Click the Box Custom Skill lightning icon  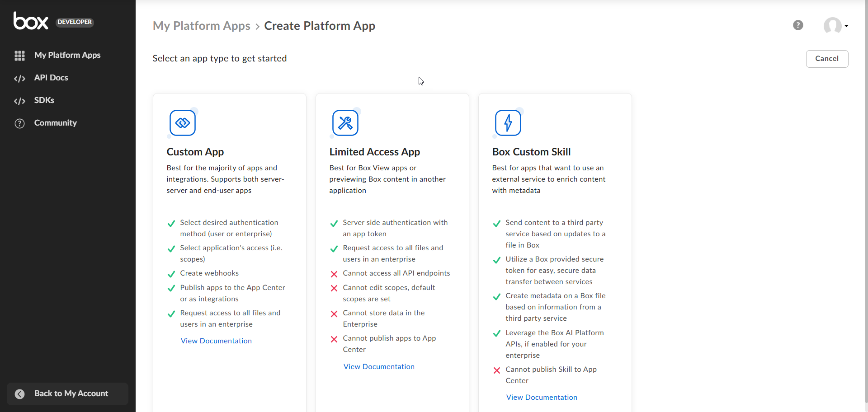pyautogui.click(x=508, y=123)
